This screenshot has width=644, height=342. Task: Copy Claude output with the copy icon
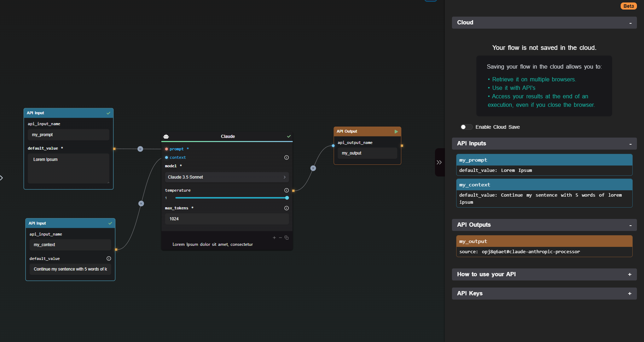[x=286, y=238]
